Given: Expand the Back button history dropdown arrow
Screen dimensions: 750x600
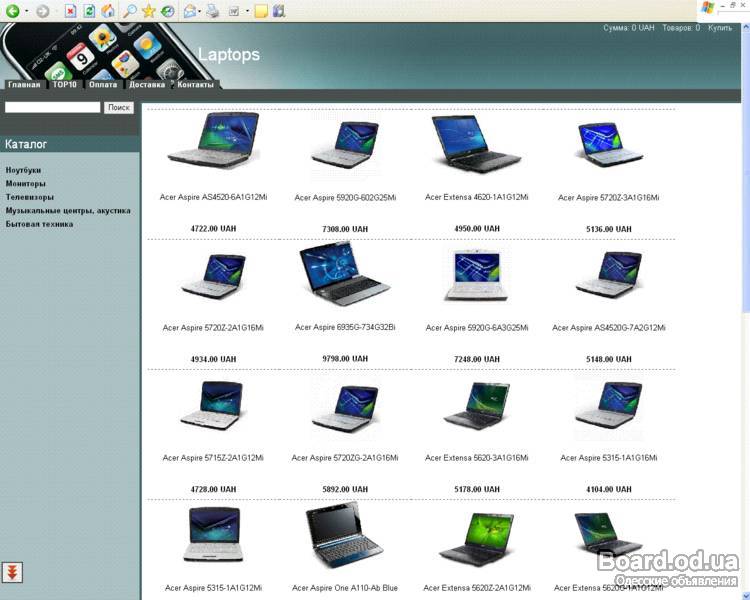Looking at the screenshot, I should (25, 12).
